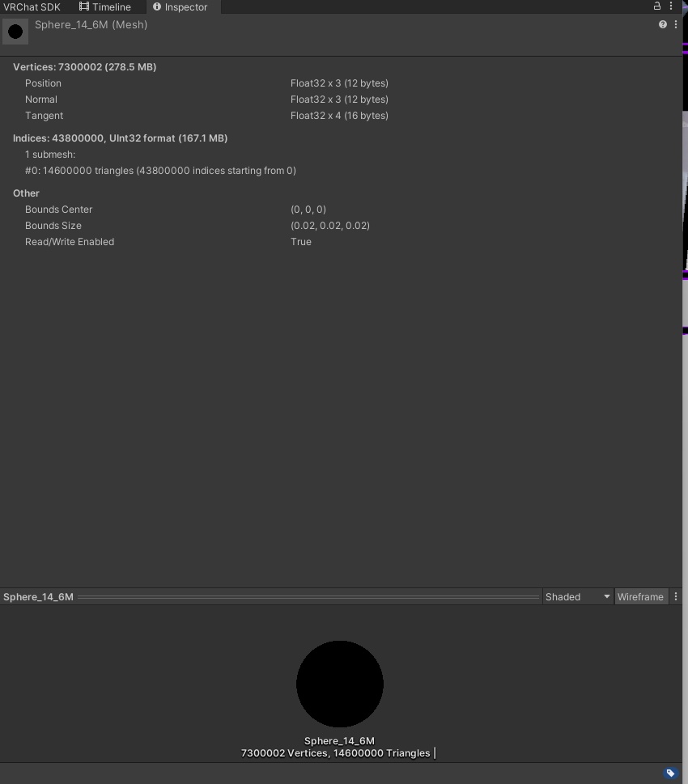Click the Sphere_14_6M mesh asset icon
The width and height of the screenshot is (688, 784).
click(x=15, y=32)
